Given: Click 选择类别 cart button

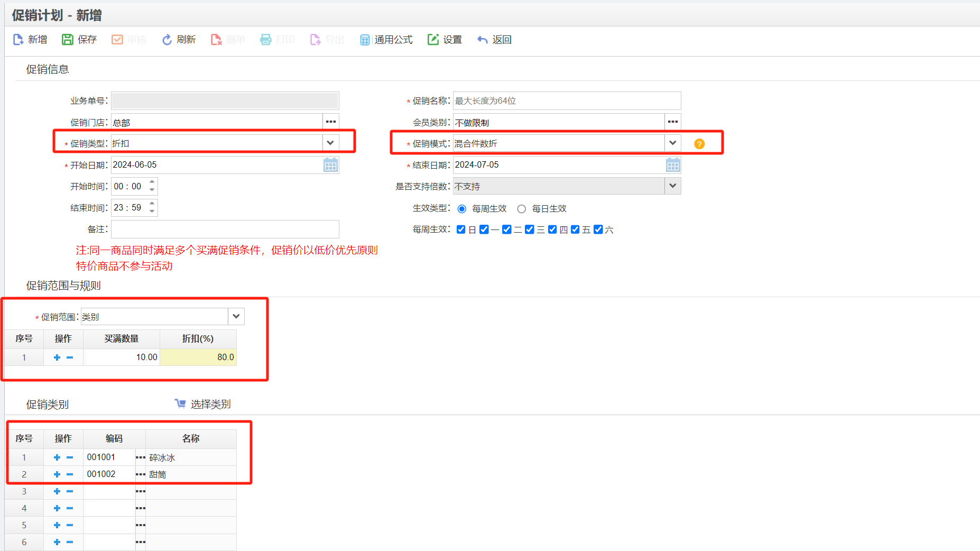Looking at the screenshot, I should (203, 404).
